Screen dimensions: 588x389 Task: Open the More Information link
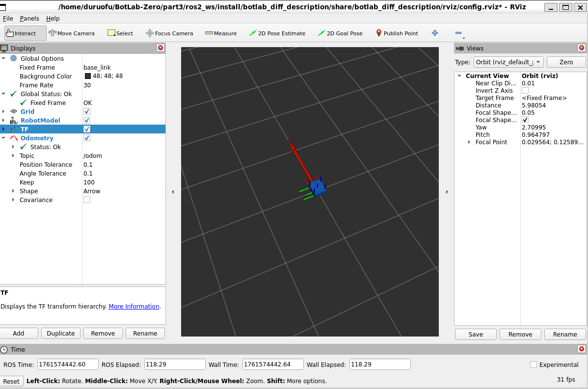(x=134, y=307)
